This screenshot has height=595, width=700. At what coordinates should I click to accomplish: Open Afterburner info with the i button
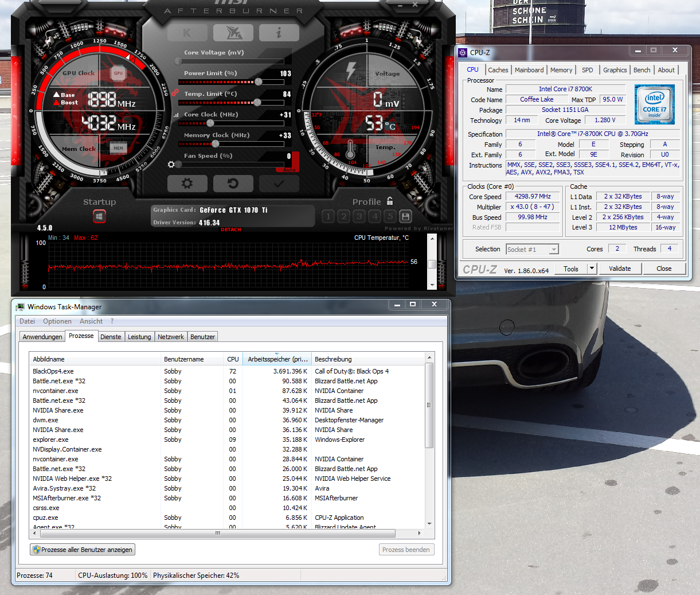pos(279,33)
